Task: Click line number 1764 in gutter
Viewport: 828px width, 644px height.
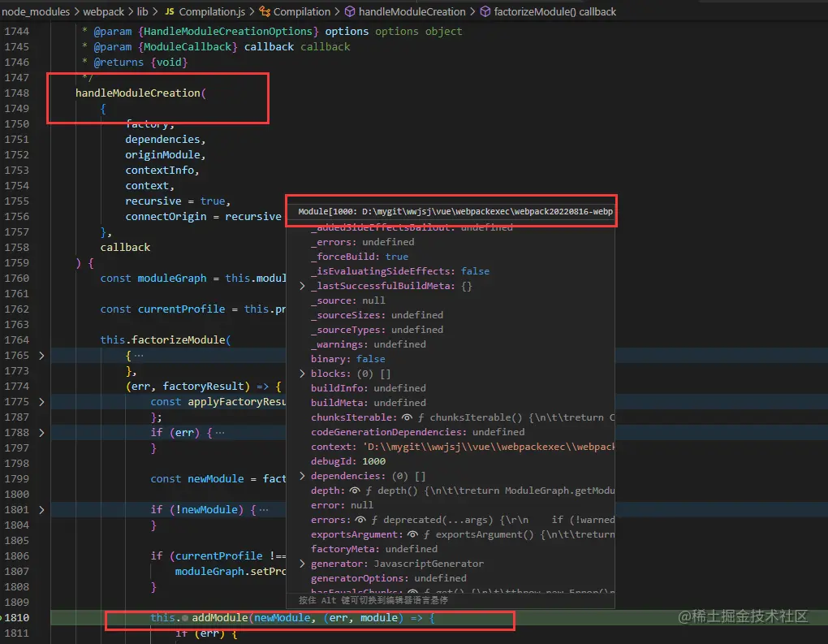Action: tap(17, 339)
